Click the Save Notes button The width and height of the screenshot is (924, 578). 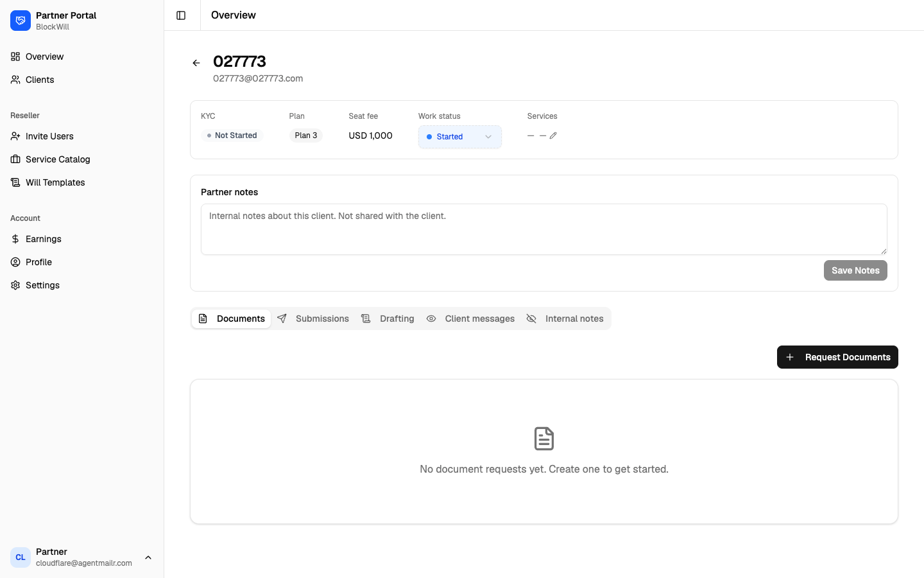click(855, 270)
